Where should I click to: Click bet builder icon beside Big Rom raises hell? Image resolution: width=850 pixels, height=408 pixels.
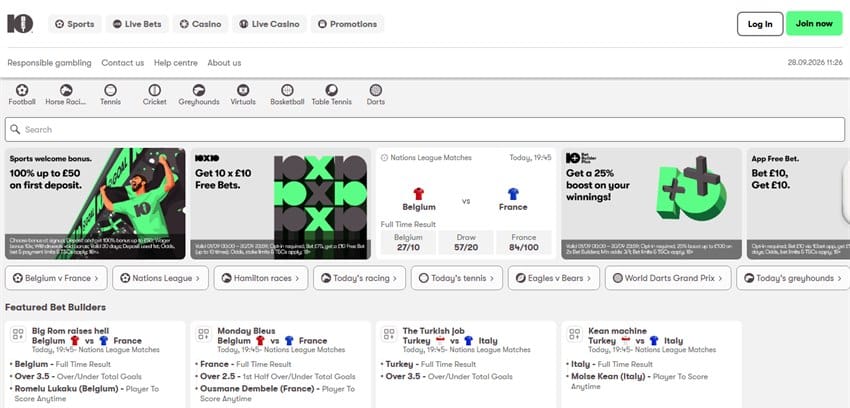(18, 334)
